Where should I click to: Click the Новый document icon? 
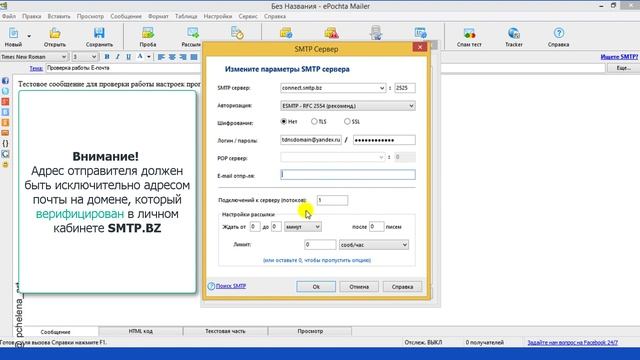[x=13, y=33]
